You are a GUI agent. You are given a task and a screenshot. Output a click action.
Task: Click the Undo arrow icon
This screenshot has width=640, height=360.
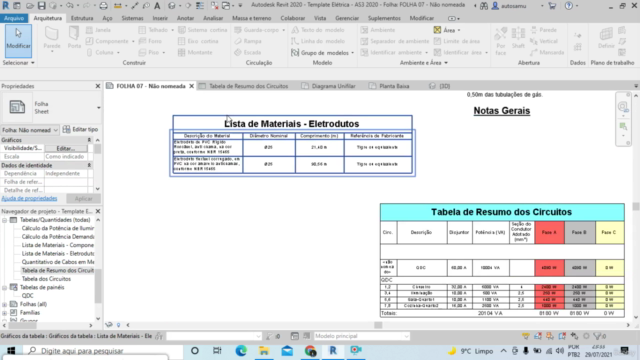click(70, 6)
